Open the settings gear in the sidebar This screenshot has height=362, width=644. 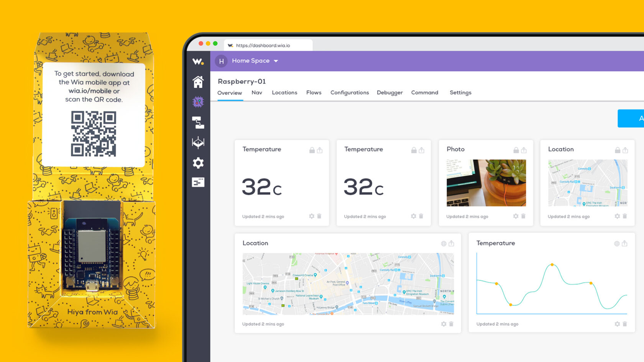pos(198,163)
